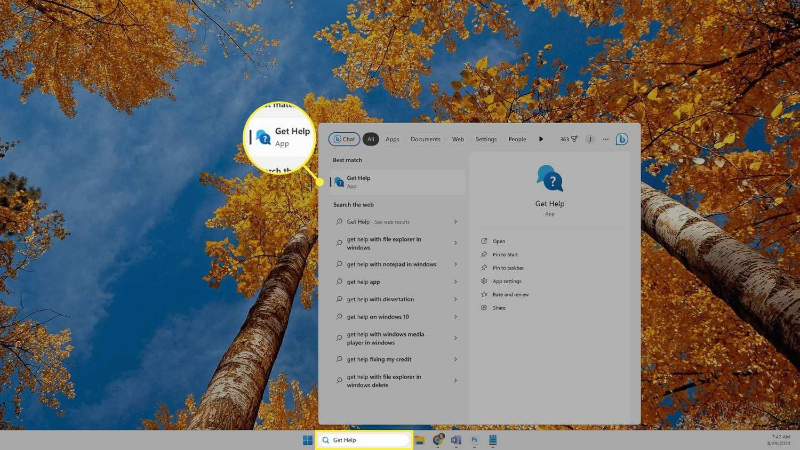The width and height of the screenshot is (800, 450).
Task: Select 'get help with notepad in windows'
Action: tap(397, 264)
